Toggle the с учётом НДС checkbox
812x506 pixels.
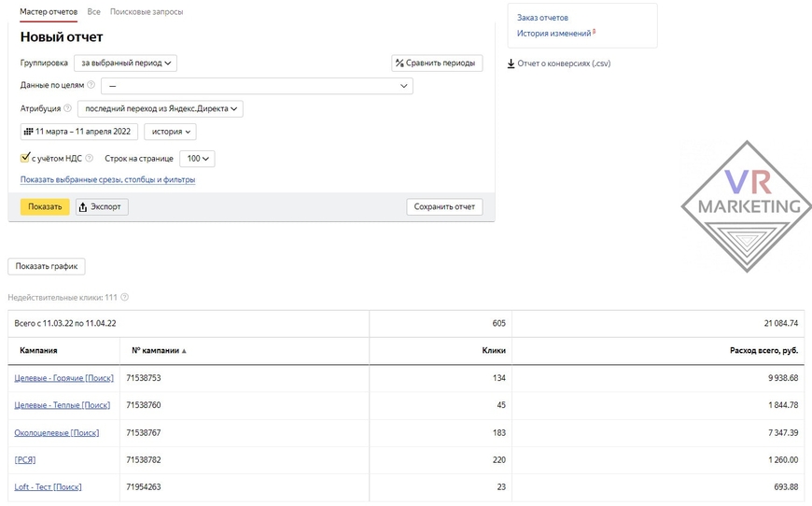coord(25,158)
